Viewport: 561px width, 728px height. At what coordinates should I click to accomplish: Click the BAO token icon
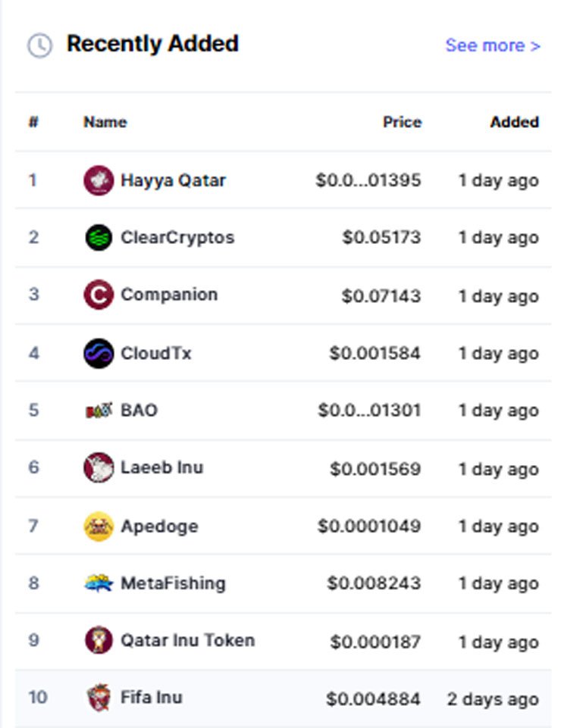(99, 411)
